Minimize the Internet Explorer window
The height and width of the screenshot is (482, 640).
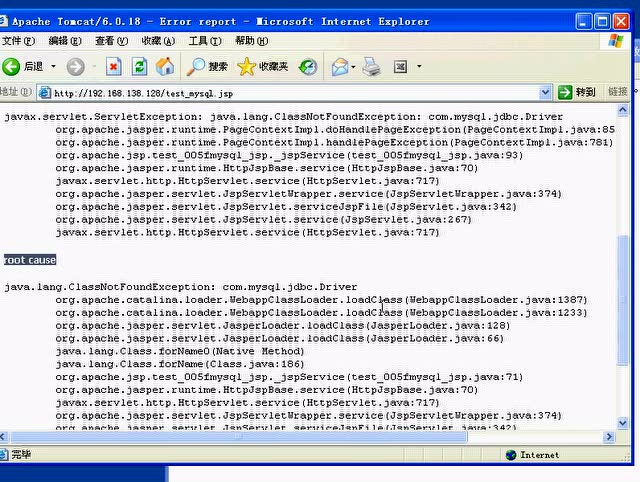point(584,21)
